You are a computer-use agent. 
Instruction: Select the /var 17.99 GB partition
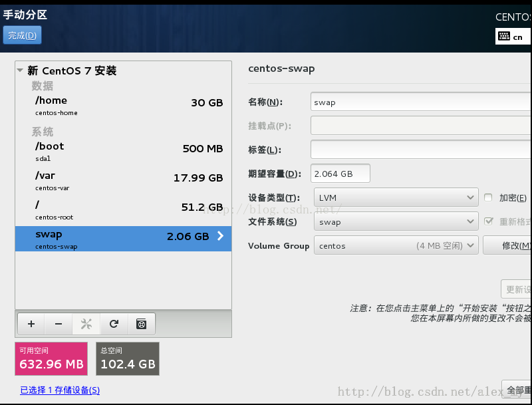(x=124, y=181)
